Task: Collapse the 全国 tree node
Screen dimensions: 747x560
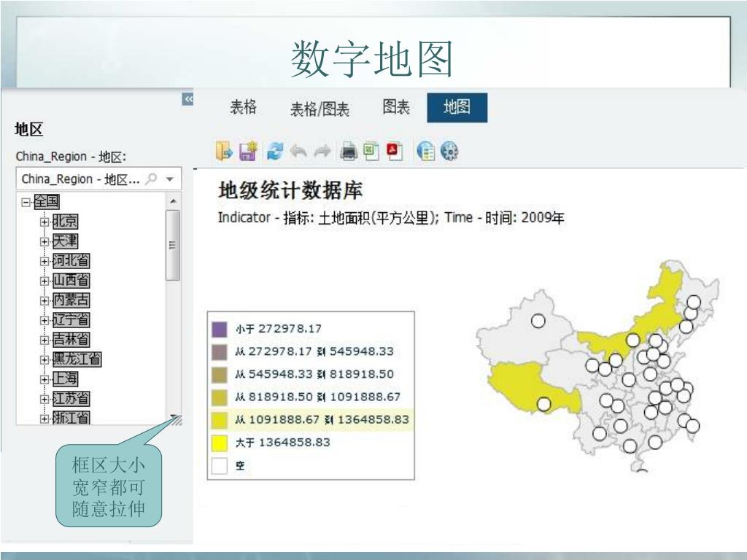Action: (26, 202)
